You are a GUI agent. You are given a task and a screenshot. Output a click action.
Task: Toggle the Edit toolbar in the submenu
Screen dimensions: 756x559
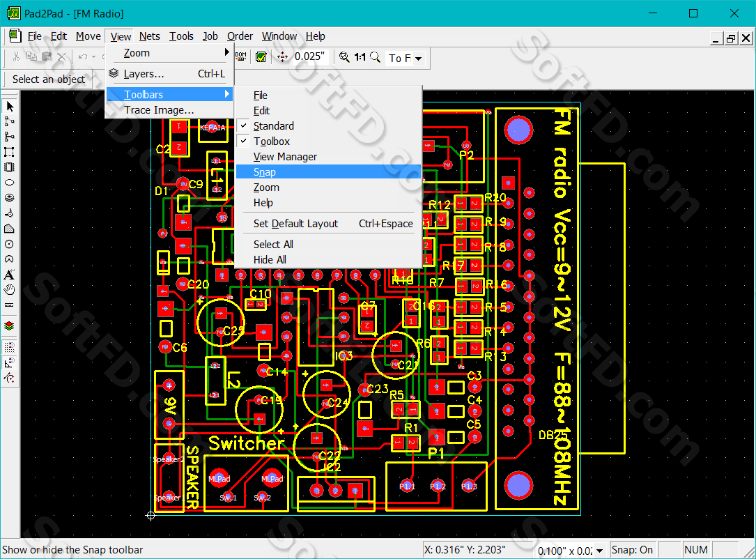[328, 111]
